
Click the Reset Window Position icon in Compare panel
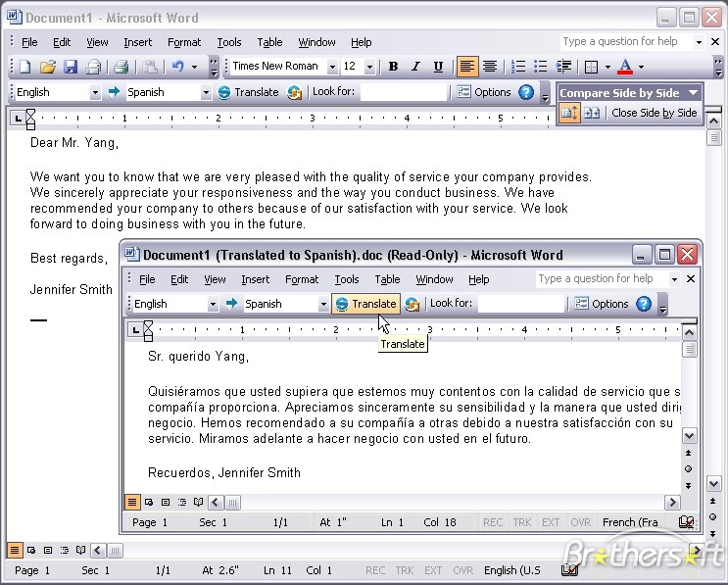(x=592, y=113)
